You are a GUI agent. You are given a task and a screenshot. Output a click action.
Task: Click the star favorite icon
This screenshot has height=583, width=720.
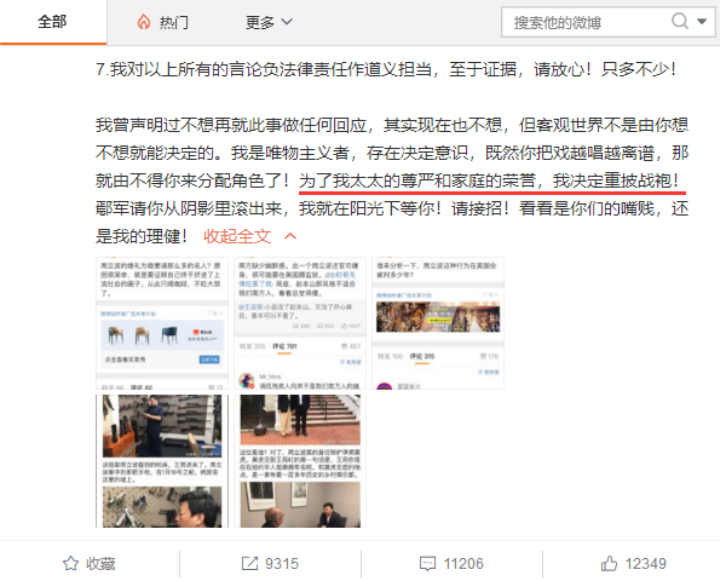(x=71, y=563)
